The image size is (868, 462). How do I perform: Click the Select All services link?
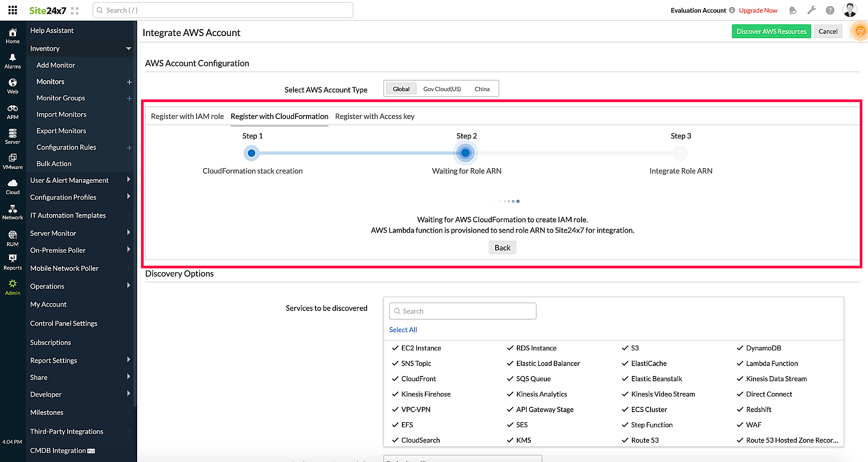pos(403,330)
